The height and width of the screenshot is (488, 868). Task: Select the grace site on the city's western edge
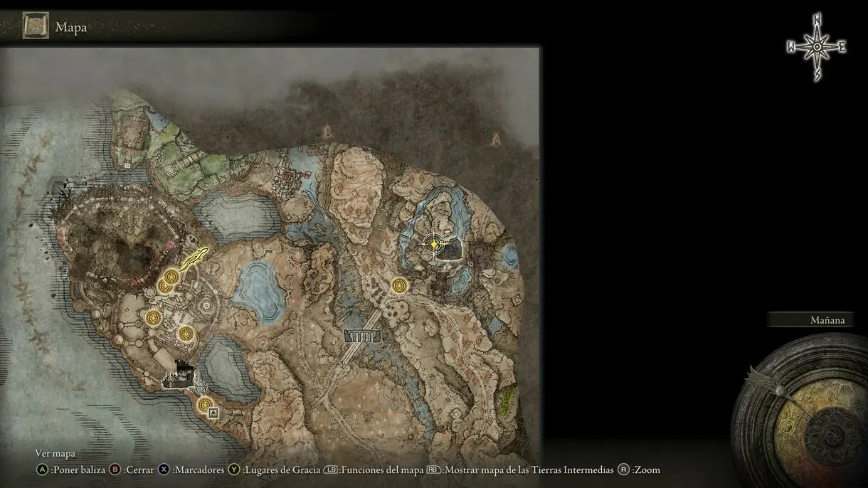click(x=152, y=317)
